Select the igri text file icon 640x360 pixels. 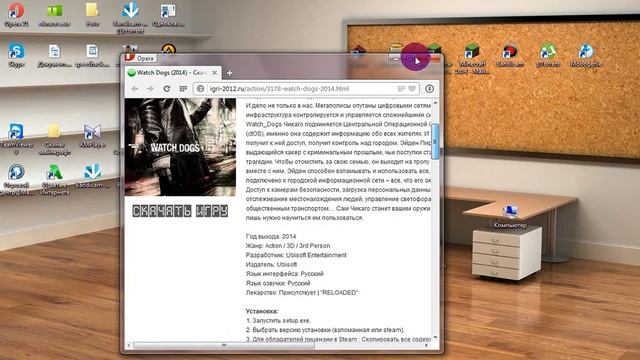(x=92, y=55)
